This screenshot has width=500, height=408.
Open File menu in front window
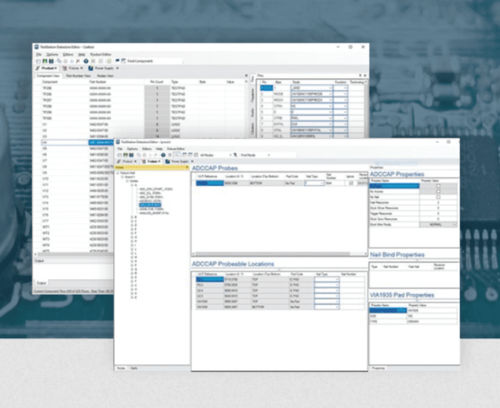click(x=120, y=149)
